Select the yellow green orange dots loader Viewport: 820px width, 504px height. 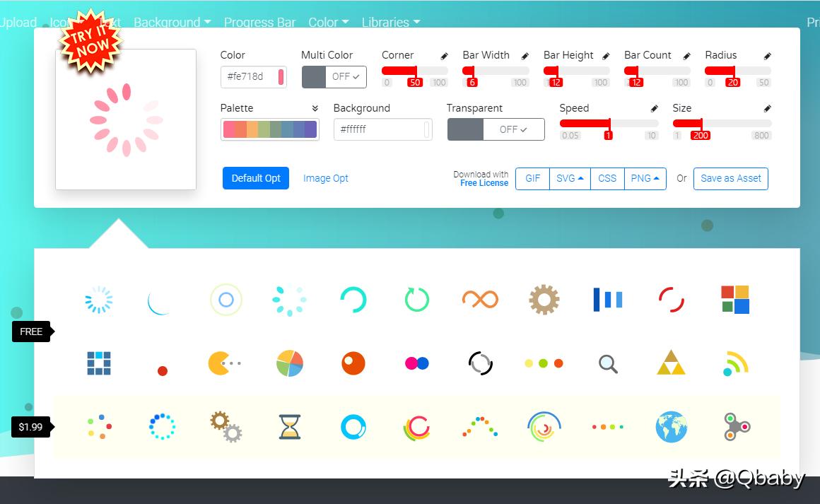click(x=544, y=363)
